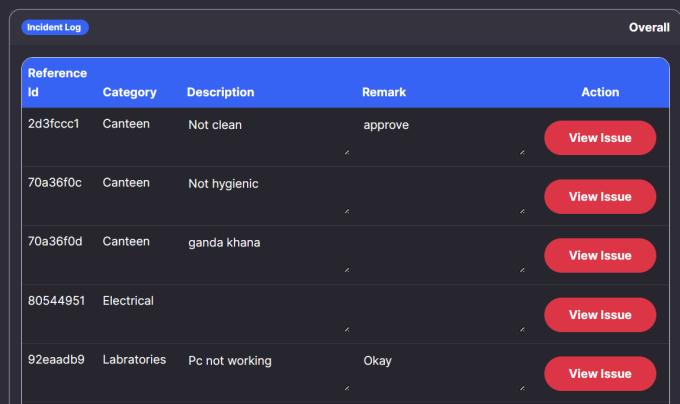Open View Issue for Labratories row
Image resolution: width=680 pixels, height=404 pixels.
click(599, 374)
